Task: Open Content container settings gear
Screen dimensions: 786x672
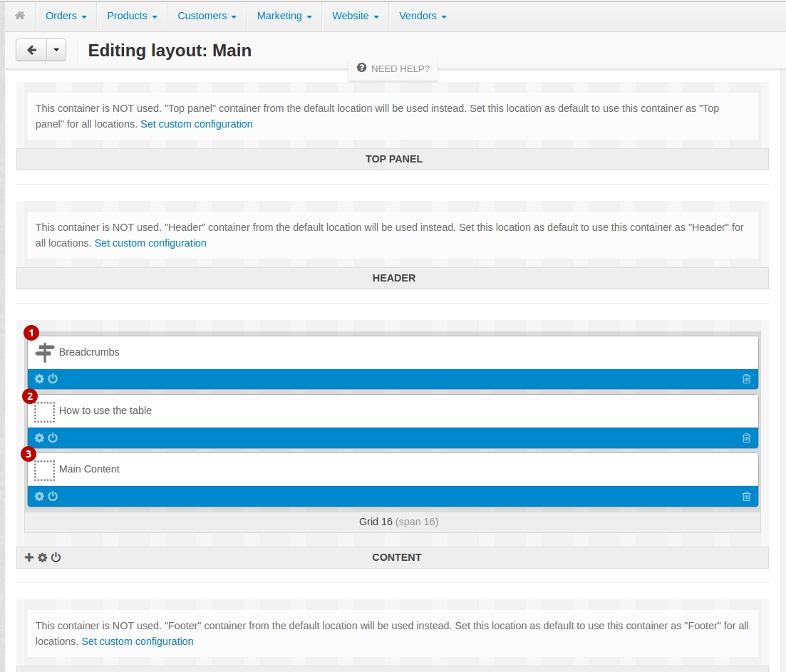Action: [x=43, y=557]
